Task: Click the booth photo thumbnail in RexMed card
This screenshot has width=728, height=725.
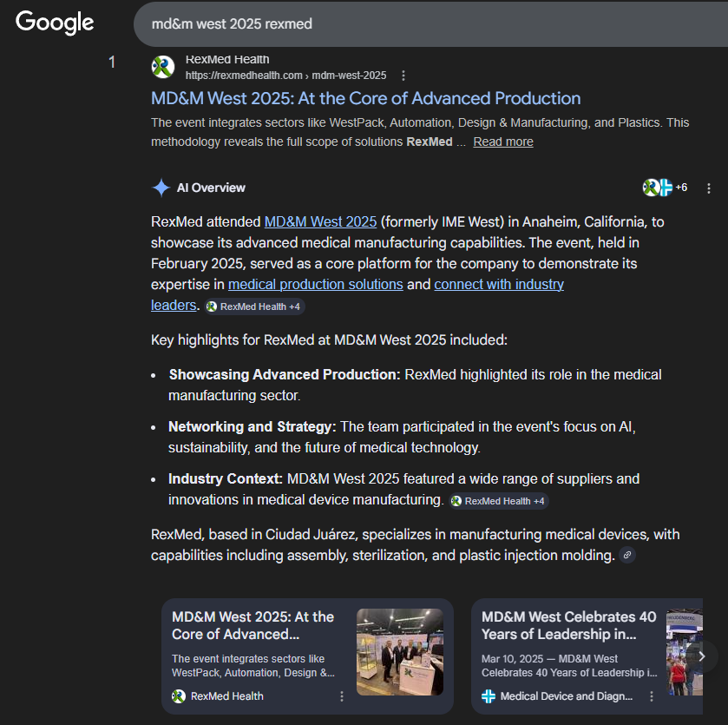Action: click(x=400, y=651)
